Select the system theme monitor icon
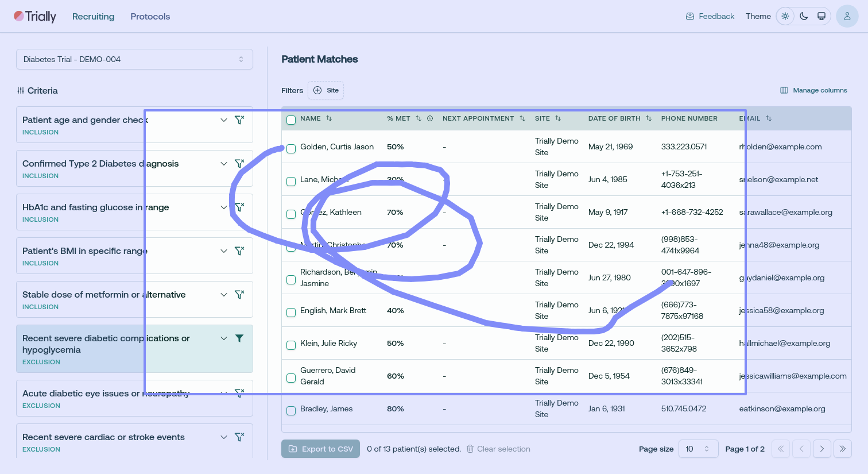This screenshot has width=868, height=474. point(821,16)
